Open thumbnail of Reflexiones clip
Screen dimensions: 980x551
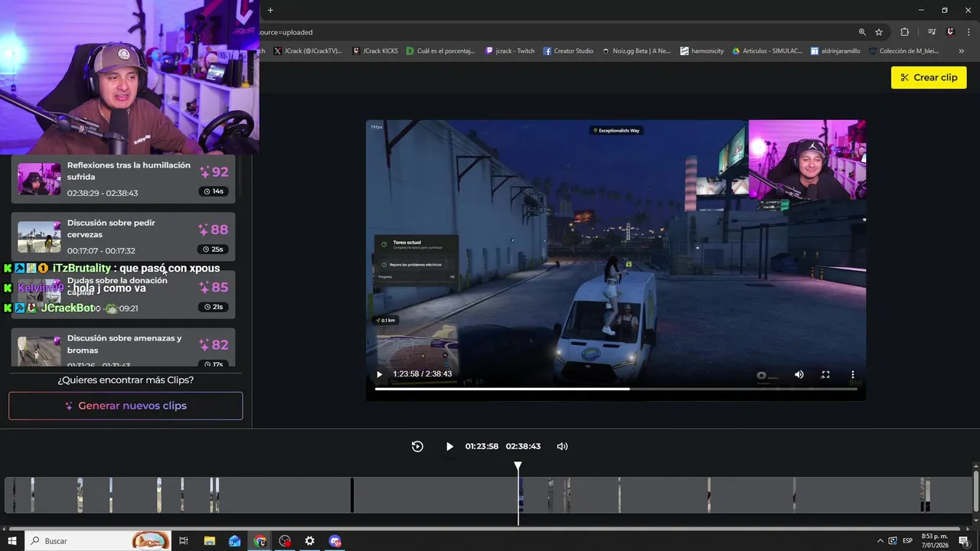tap(39, 179)
